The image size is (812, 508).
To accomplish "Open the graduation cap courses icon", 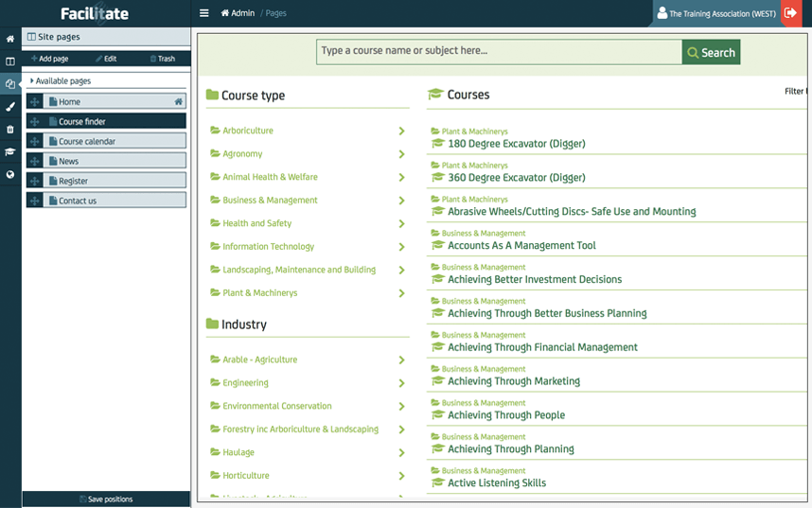I will pos(10,152).
